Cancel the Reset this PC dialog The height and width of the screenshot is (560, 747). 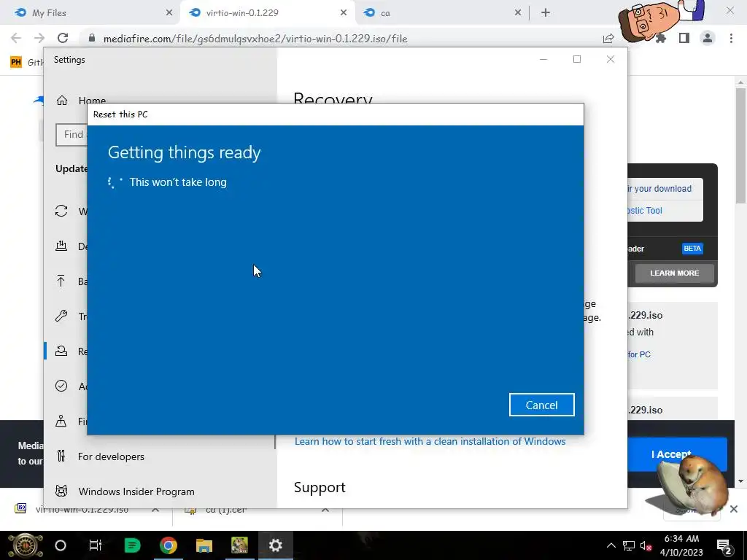pos(542,405)
